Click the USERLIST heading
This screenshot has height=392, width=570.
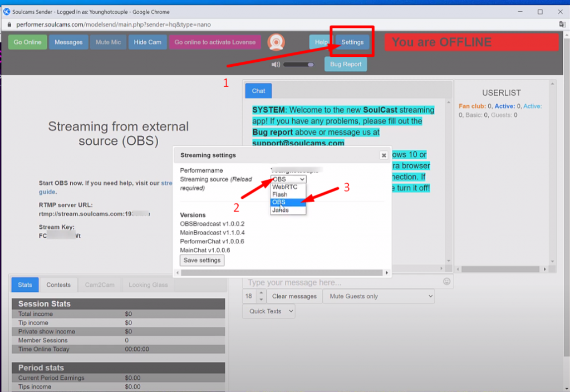point(502,93)
